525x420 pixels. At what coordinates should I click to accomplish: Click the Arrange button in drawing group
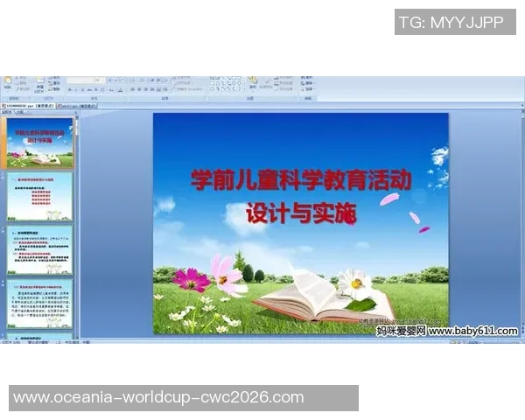[x=253, y=83]
